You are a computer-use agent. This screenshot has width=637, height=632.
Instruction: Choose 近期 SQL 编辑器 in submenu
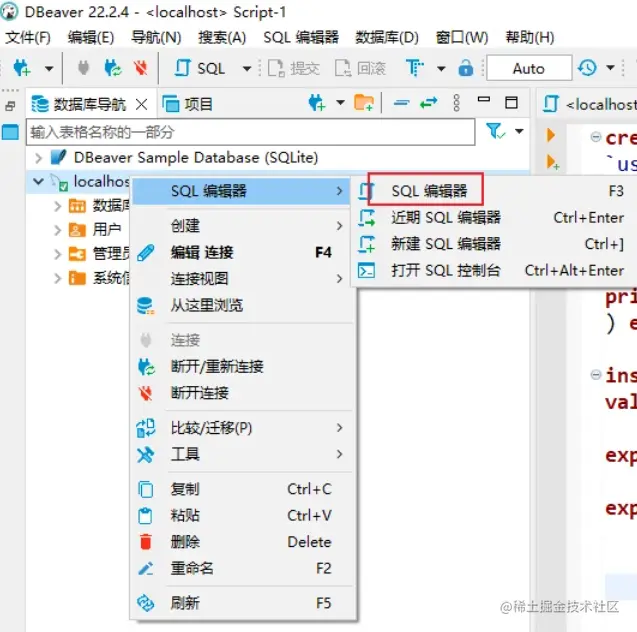(x=494, y=218)
